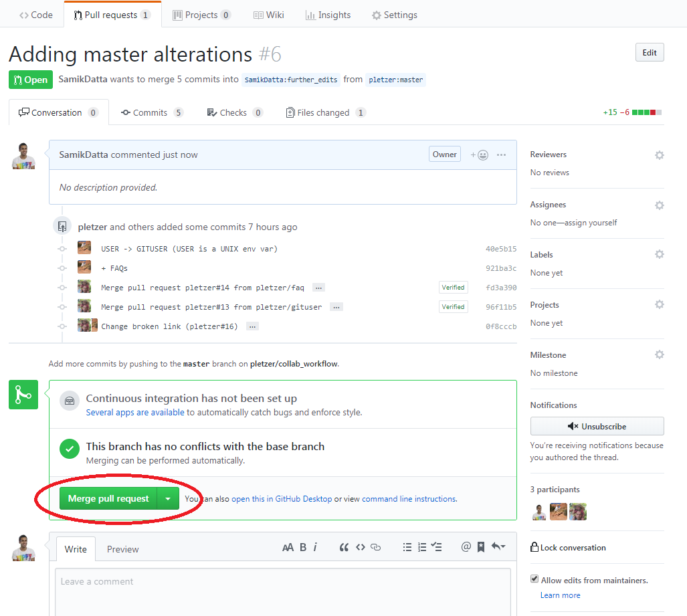687x616 pixels.
Task: Toggle Allow edits from maintainers checkbox
Action: (534, 579)
